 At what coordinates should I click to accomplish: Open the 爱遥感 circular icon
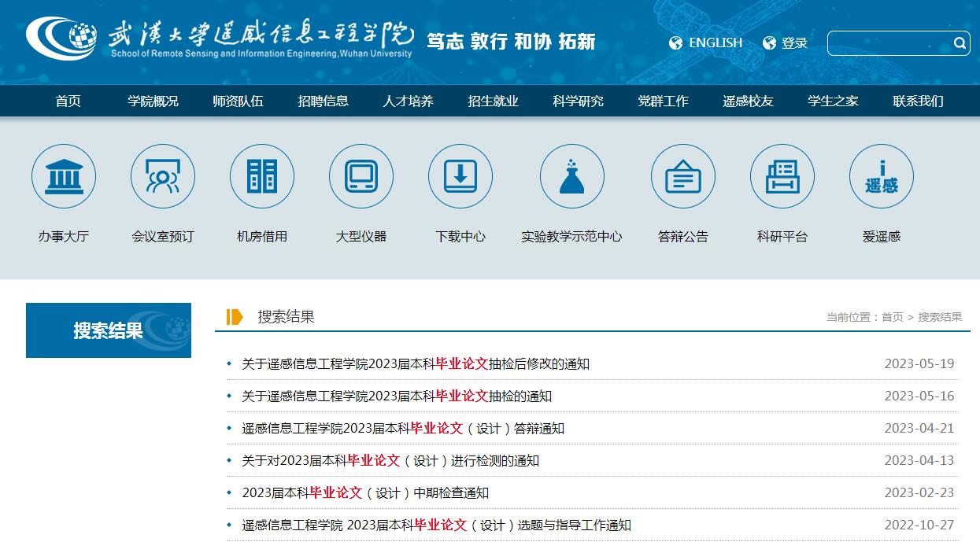click(x=881, y=176)
